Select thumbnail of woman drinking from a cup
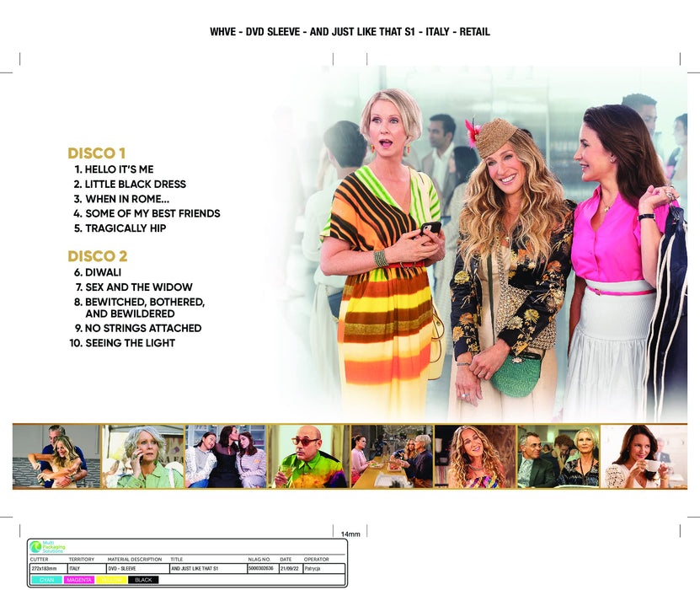 point(632,456)
